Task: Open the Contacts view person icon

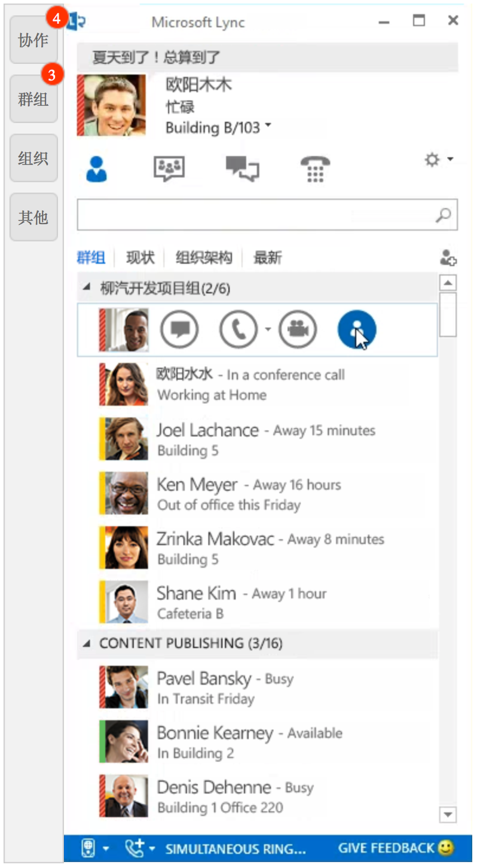Action: point(96,169)
